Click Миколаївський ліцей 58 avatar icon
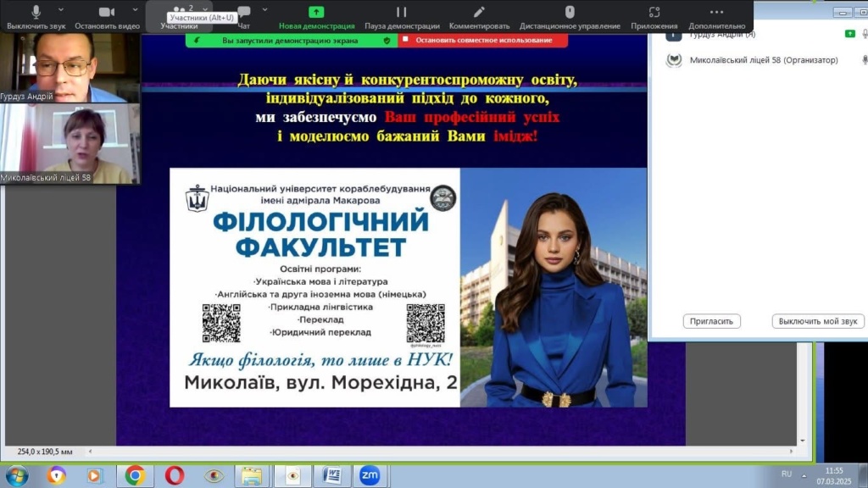The width and height of the screenshot is (868, 488). [x=674, y=60]
